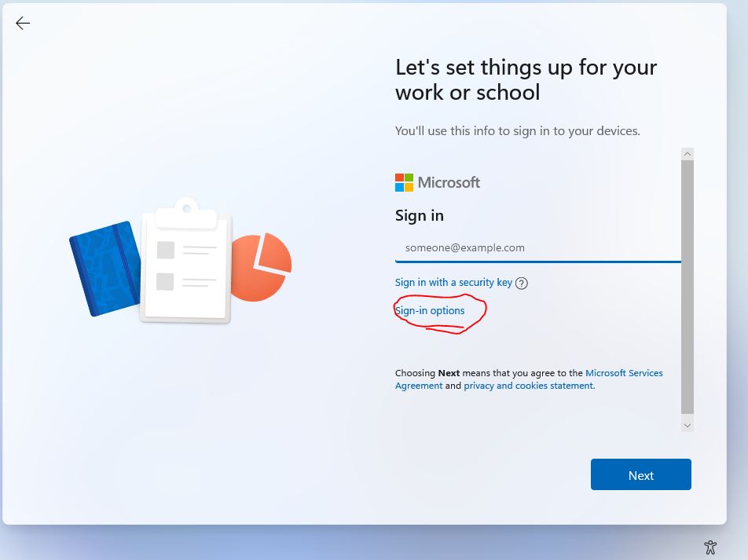Click the work or school setup title

click(526, 79)
